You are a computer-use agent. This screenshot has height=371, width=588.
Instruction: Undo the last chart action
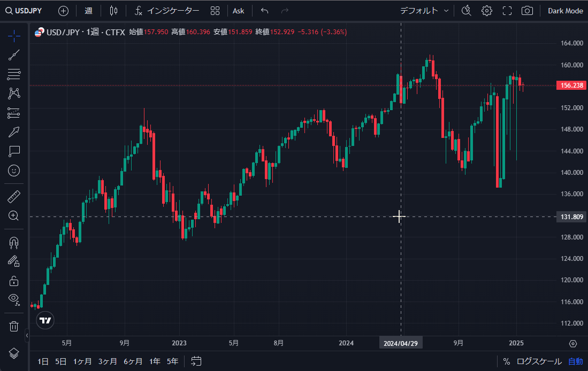[x=264, y=11]
